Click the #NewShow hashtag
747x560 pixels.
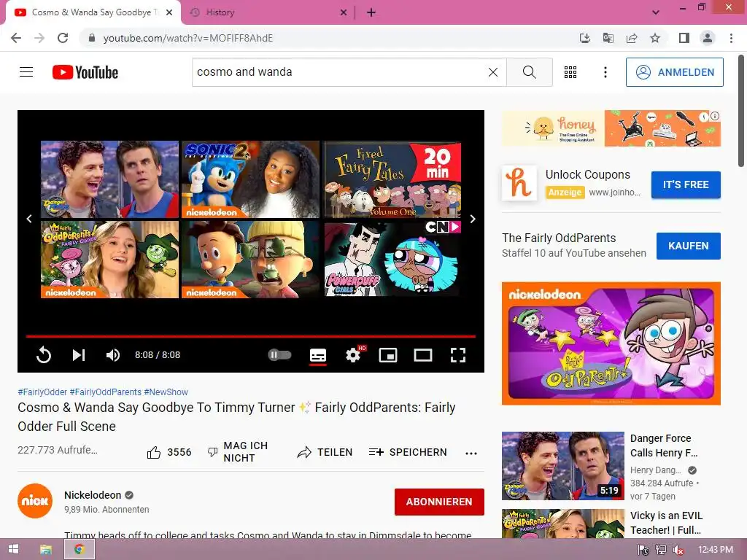pos(166,392)
